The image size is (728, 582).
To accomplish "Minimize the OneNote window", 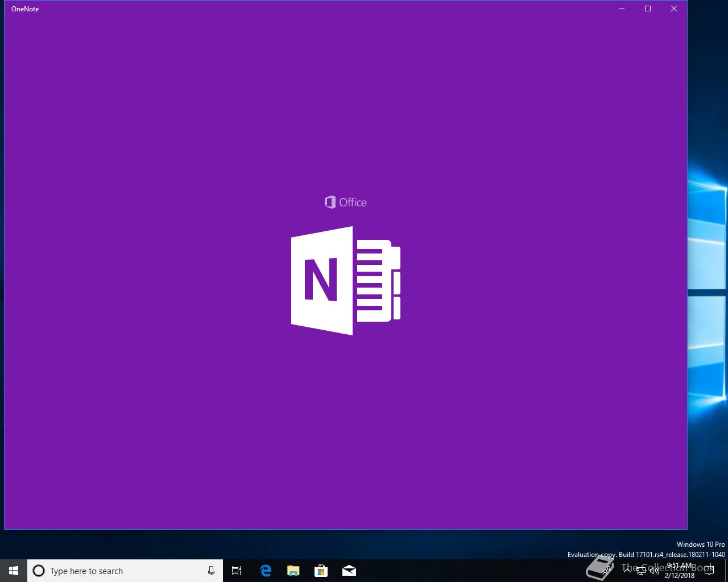I will pyautogui.click(x=622, y=9).
